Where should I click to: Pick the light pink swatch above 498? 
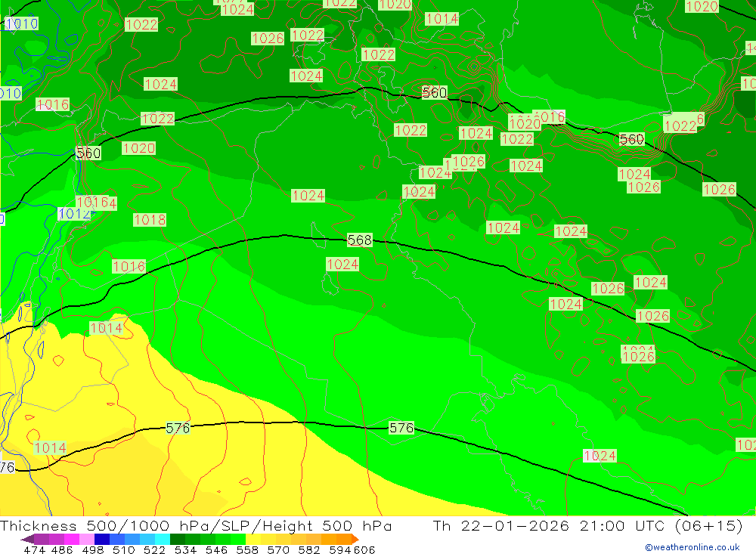(x=87, y=539)
